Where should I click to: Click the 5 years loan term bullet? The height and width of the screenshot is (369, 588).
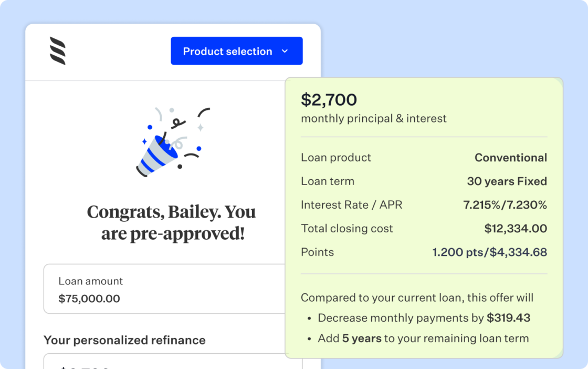pos(423,339)
